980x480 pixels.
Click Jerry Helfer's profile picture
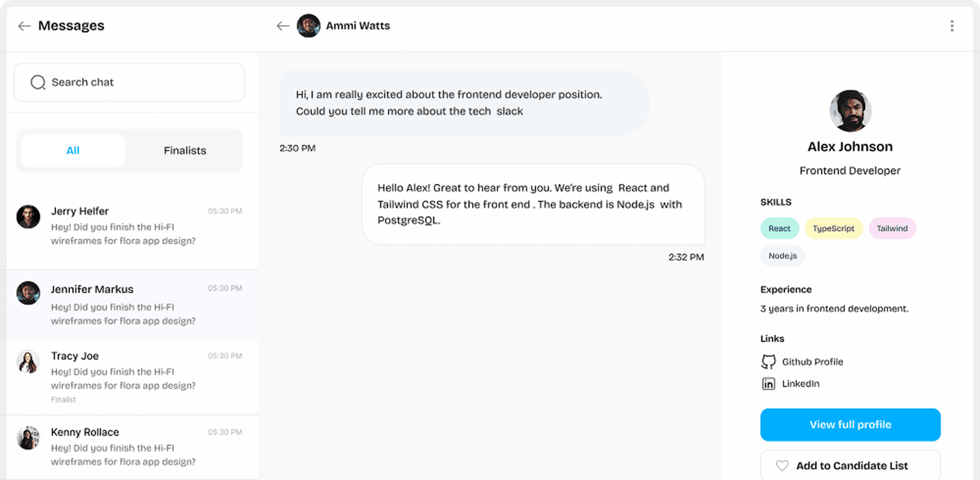(x=28, y=217)
